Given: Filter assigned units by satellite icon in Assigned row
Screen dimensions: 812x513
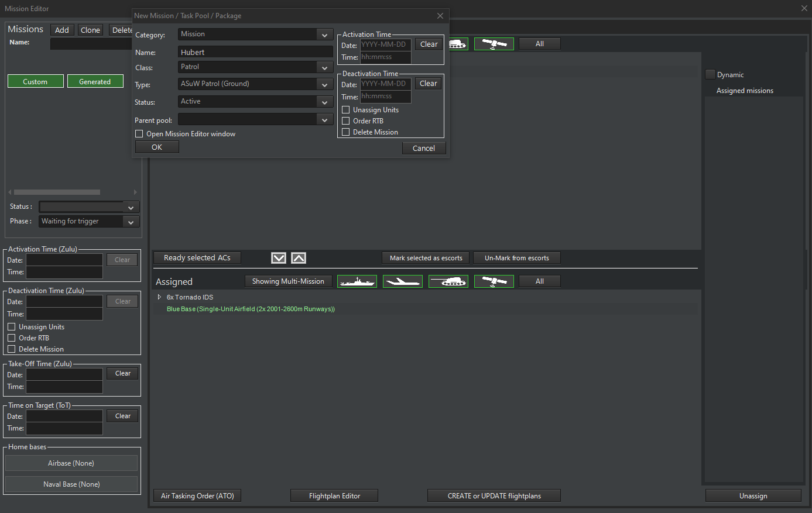Looking at the screenshot, I should coord(494,281).
